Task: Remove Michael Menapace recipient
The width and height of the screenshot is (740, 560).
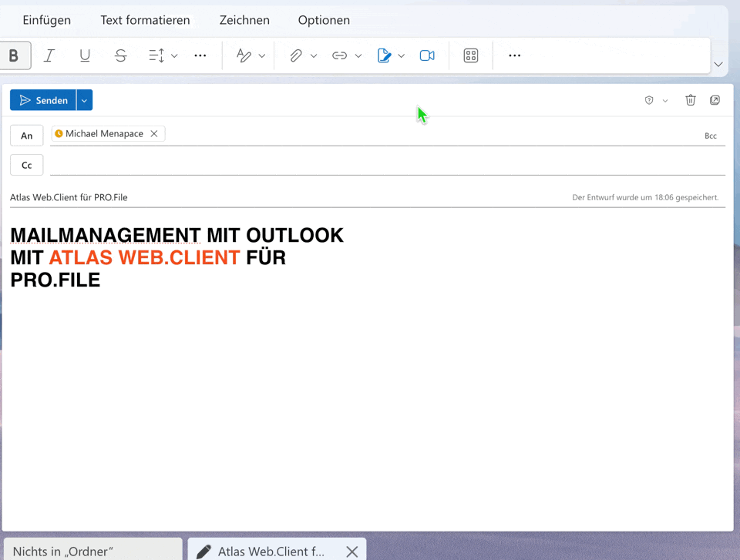Action: point(154,133)
